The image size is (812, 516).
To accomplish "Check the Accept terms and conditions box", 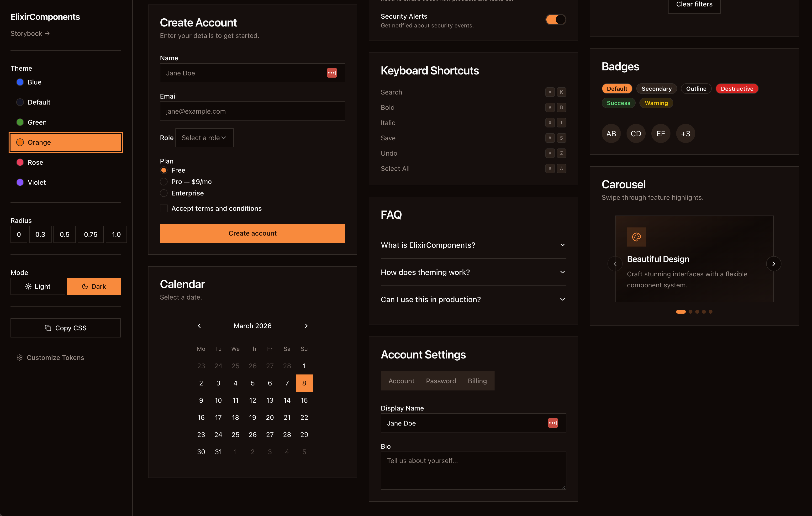I will [163, 208].
